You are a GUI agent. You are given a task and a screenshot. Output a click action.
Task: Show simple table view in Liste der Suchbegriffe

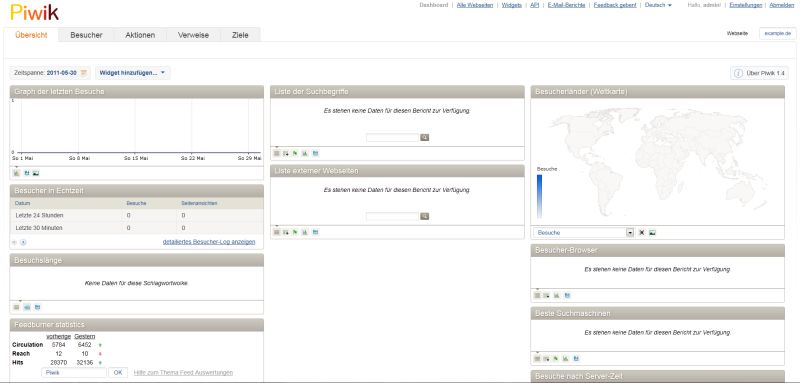[277, 153]
